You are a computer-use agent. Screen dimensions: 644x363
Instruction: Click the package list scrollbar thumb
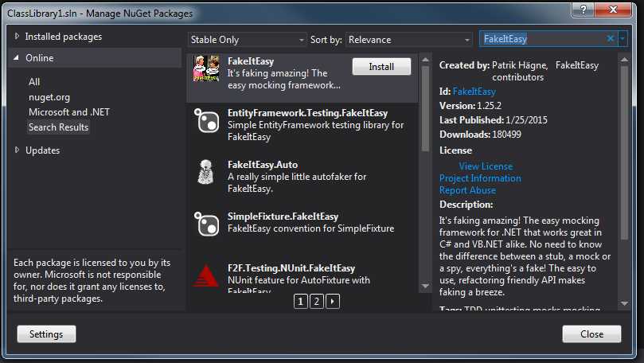[x=425, y=108]
